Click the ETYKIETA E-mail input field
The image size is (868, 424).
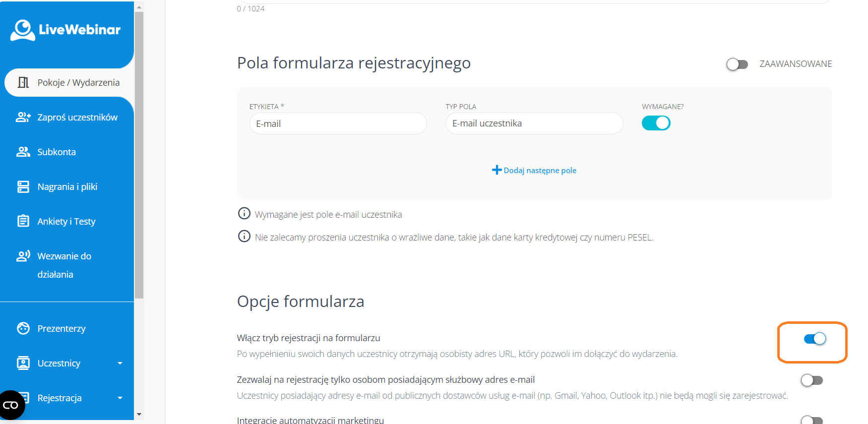click(x=338, y=123)
